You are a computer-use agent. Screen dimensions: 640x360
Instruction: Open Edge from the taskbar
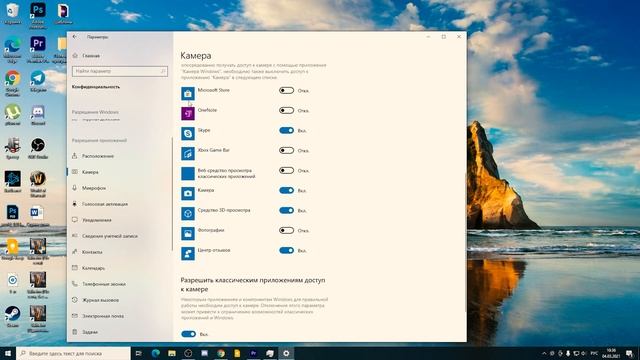tap(156, 353)
